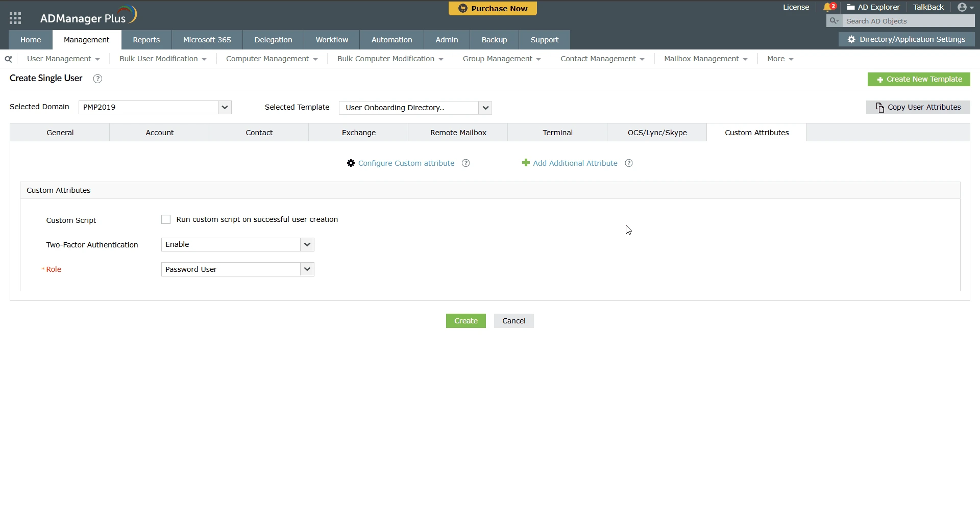This screenshot has width=980, height=506.
Task: Click Create New Template
Action: [x=919, y=79]
